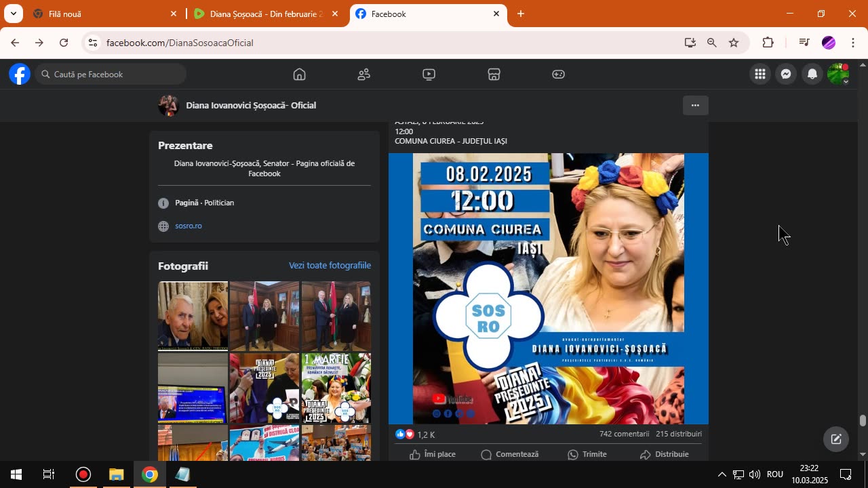
Task: Click the 'Îmi place' like button
Action: (x=433, y=454)
